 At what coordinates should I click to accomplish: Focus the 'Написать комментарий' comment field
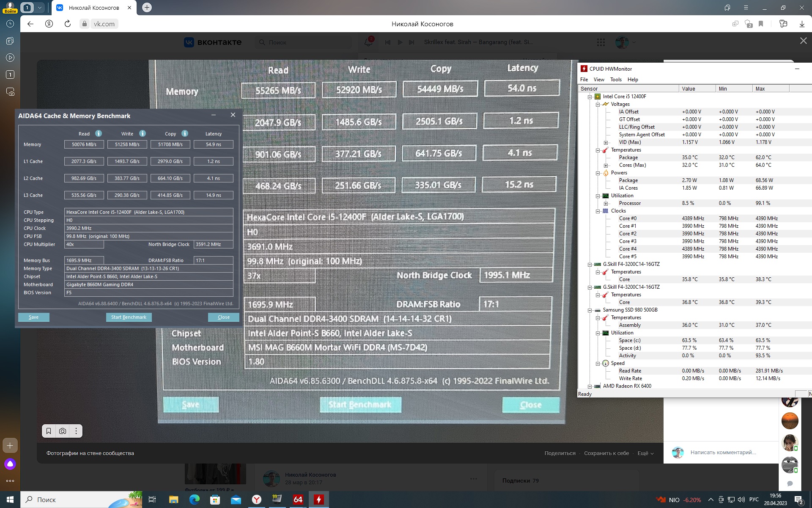[723, 453]
